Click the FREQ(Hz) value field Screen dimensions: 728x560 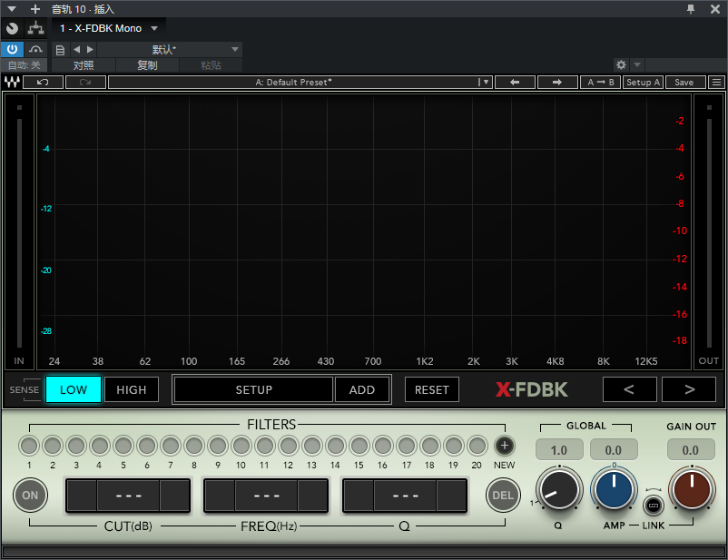coord(266,496)
